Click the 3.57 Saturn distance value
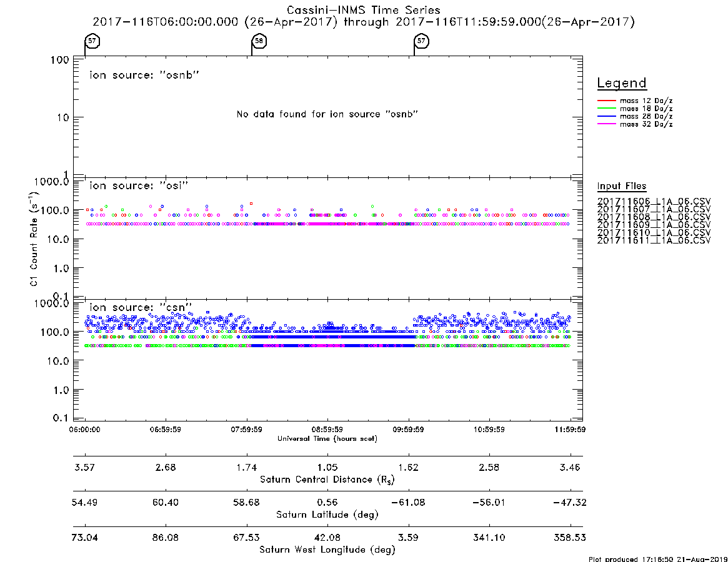 click(x=84, y=467)
